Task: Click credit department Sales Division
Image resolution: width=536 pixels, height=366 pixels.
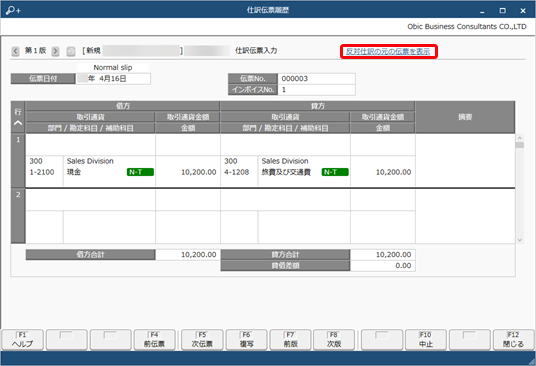Action: tap(285, 161)
